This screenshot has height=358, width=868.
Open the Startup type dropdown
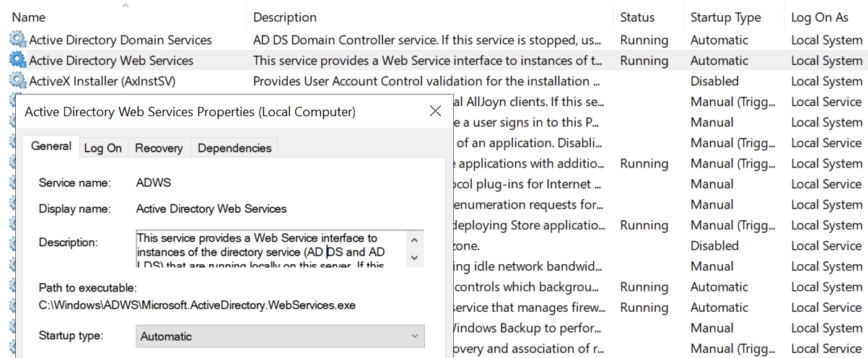[x=280, y=336]
